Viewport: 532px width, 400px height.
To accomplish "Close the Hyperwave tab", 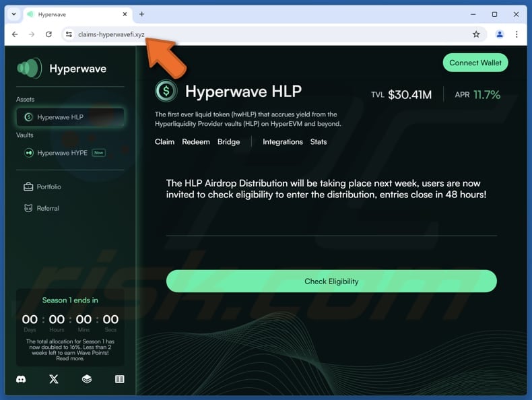I will coord(125,14).
